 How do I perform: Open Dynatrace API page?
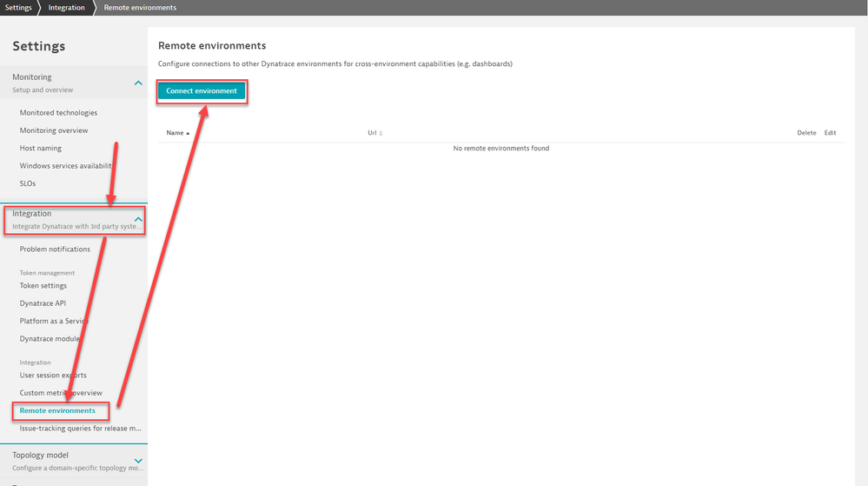tap(43, 303)
